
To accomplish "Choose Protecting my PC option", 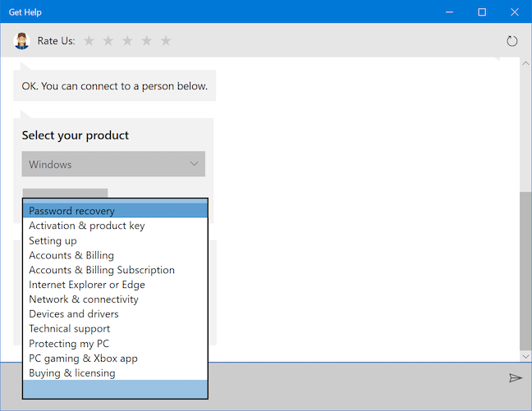I will pos(115,344).
